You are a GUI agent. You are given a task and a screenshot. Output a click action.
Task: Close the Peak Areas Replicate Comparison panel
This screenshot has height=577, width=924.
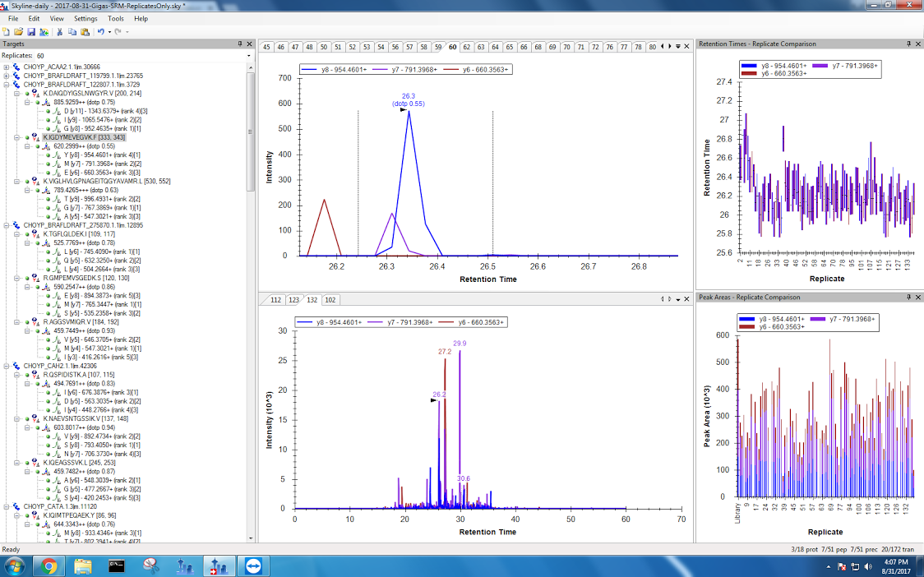[x=918, y=296]
